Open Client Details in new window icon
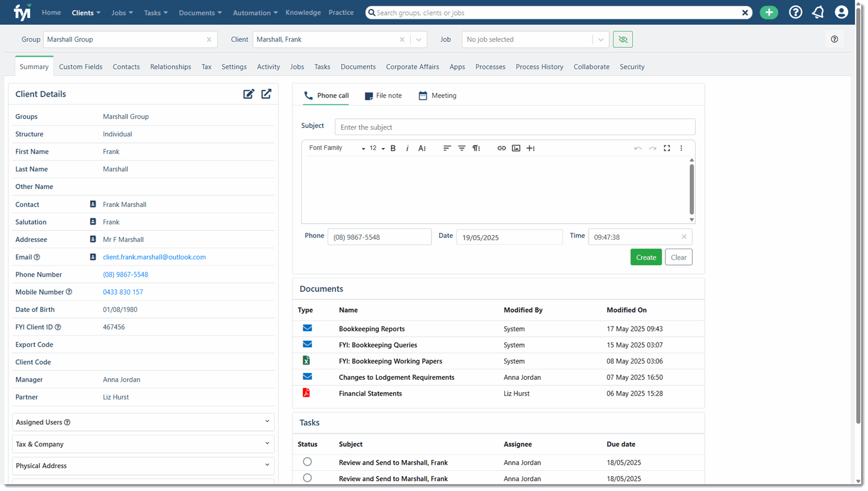Viewport: 868px width, 491px height. click(266, 94)
